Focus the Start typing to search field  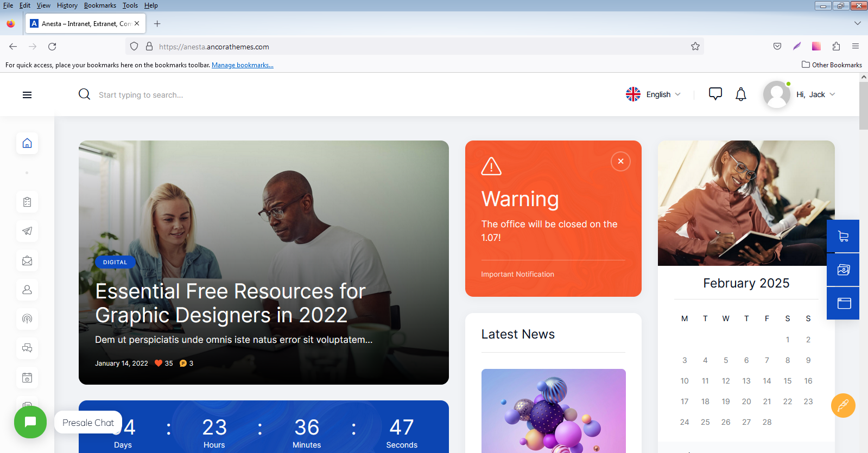coord(141,95)
